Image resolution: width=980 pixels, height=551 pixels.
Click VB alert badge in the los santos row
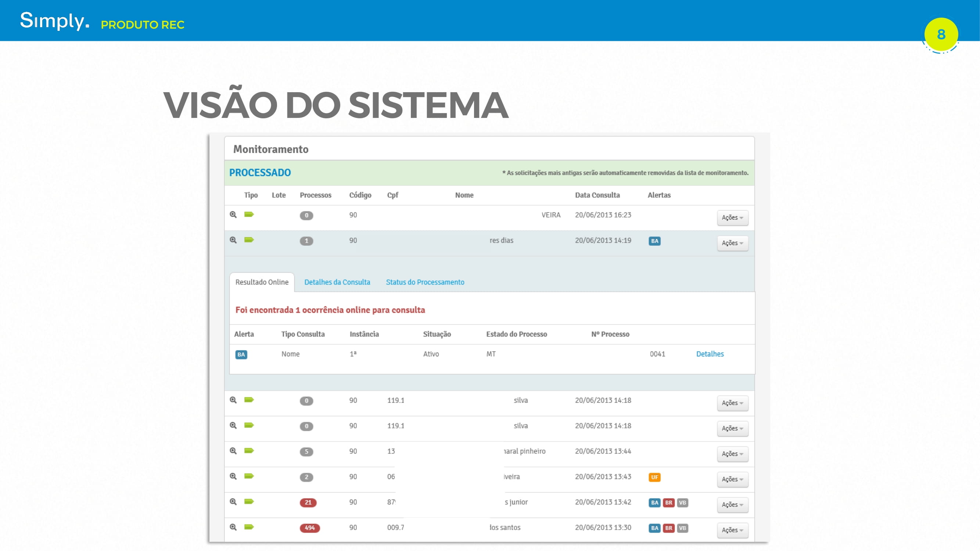682,528
